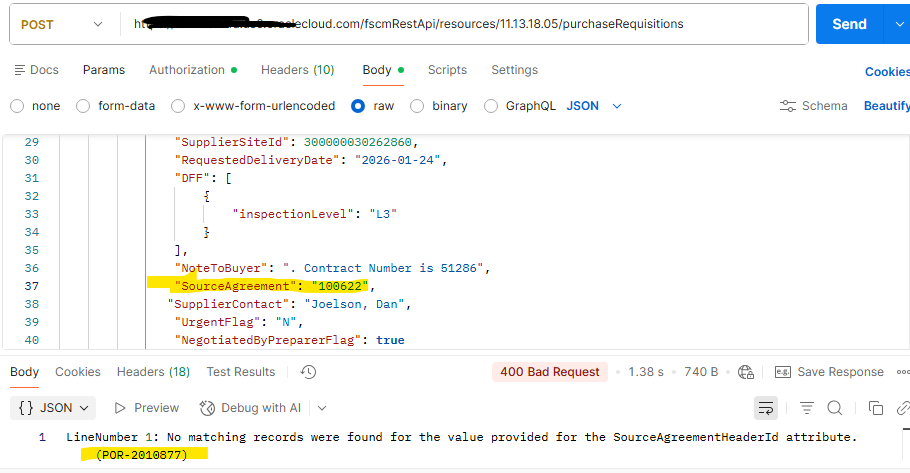This screenshot has height=473, width=910.
Task: Select the binary body type
Action: (417, 106)
